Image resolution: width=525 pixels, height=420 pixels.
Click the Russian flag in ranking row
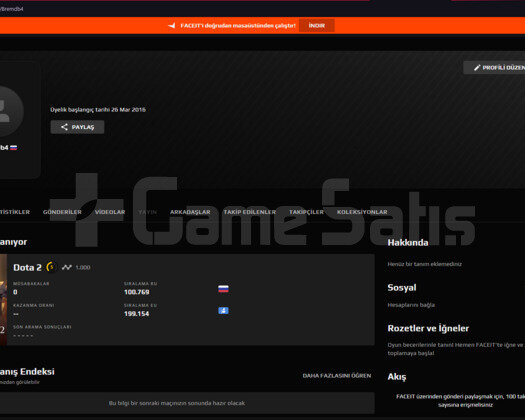(223, 289)
